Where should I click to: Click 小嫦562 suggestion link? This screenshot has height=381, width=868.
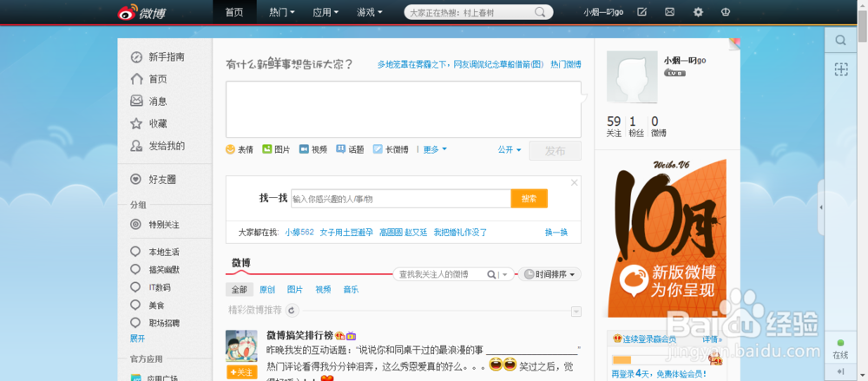pyautogui.click(x=299, y=233)
